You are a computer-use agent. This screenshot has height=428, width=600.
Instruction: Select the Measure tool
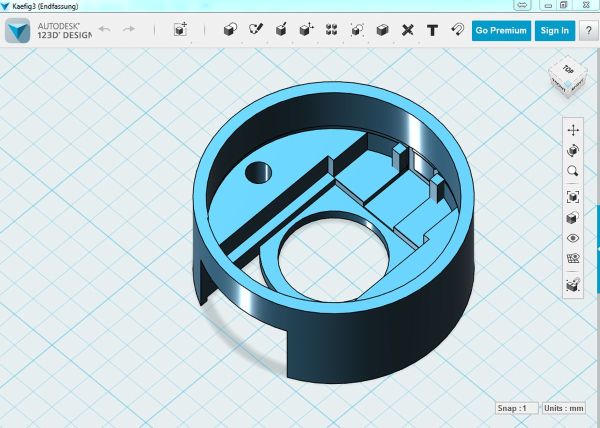point(408,30)
